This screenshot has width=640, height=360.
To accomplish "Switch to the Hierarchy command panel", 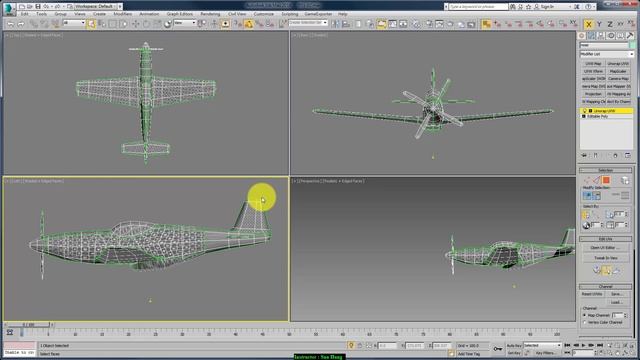I will [601, 36].
